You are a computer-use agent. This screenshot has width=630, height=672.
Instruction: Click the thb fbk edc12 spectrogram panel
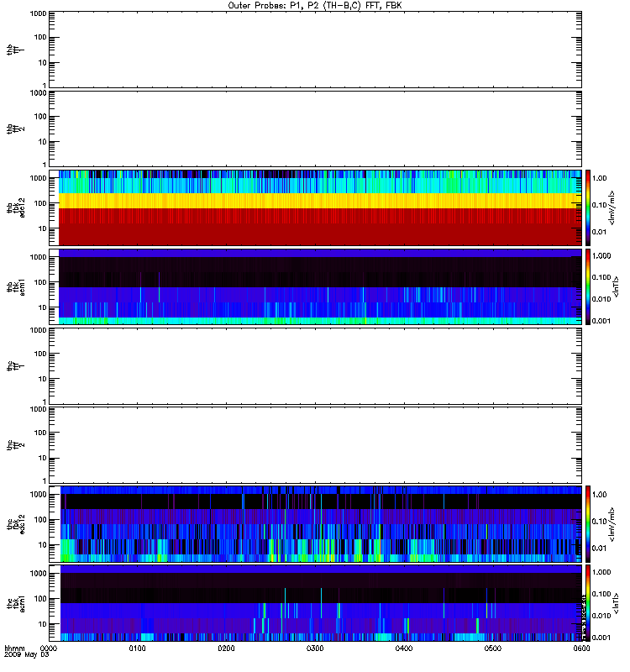click(316, 207)
